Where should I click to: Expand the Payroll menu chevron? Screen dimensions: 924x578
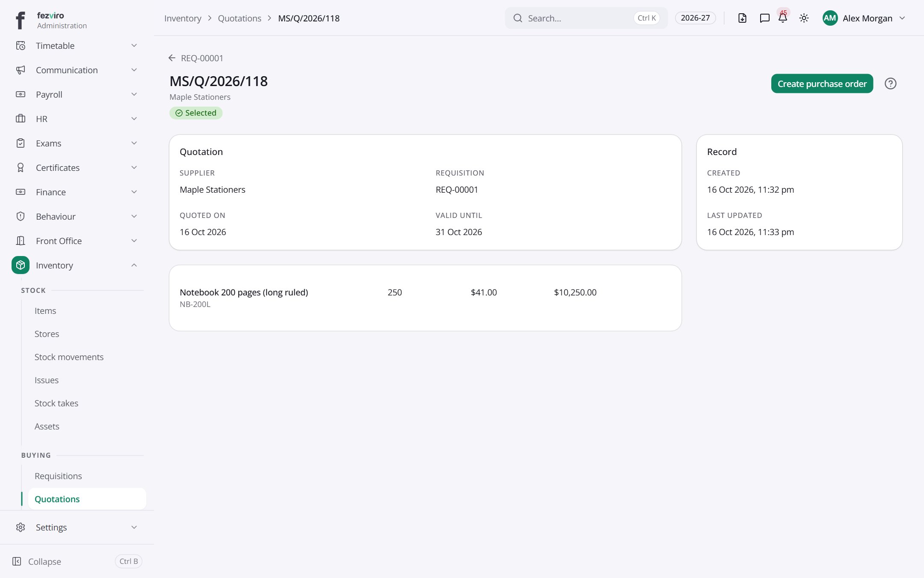(134, 94)
